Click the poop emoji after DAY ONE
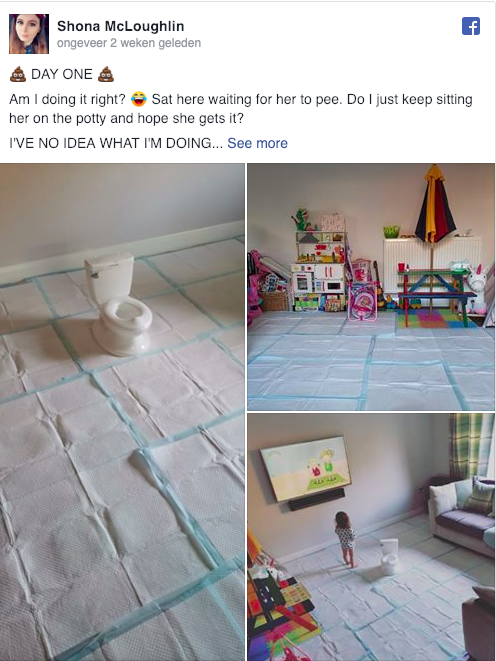Viewport: 496px width, 661px height. [106, 74]
